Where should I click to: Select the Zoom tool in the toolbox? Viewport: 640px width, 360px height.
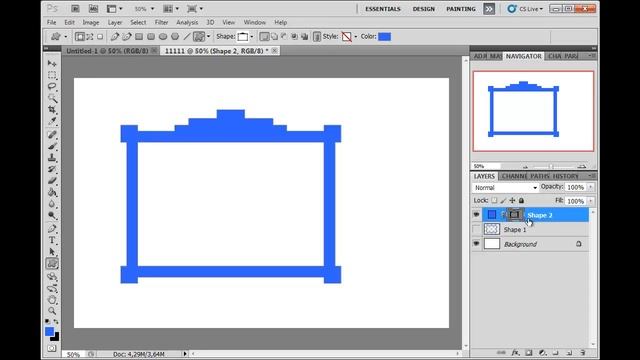pyautogui.click(x=52, y=311)
